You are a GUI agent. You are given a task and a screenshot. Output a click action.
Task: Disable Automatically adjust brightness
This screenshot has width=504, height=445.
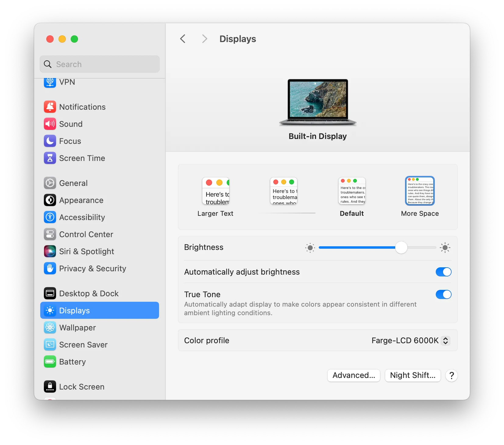pos(444,272)
